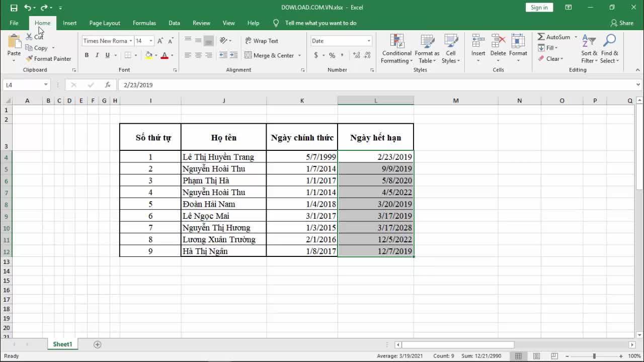Expand the font name dropdown
The width and height of the screenshot is (644, 362).
click(x=131, y=41)
